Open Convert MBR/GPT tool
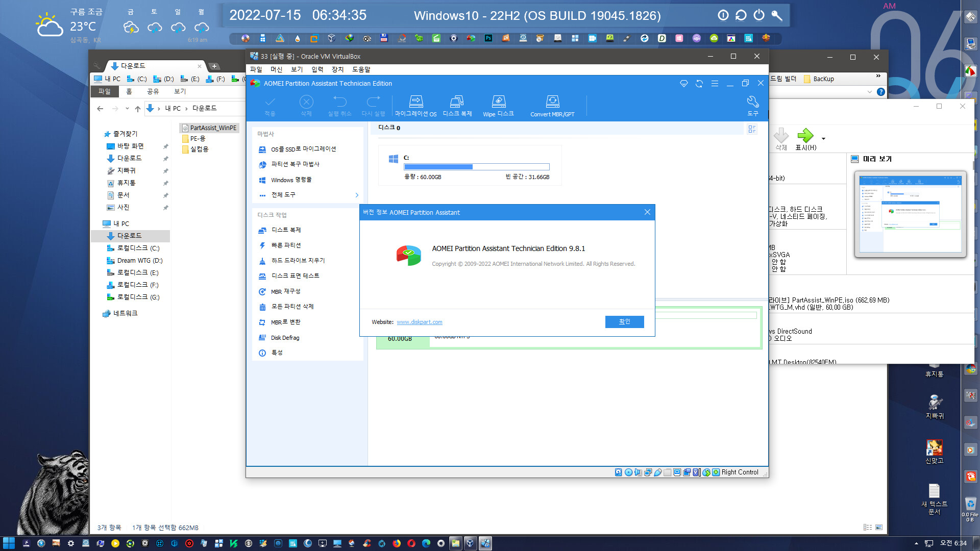This screenshot has height=551, width=980. (552, 106)
